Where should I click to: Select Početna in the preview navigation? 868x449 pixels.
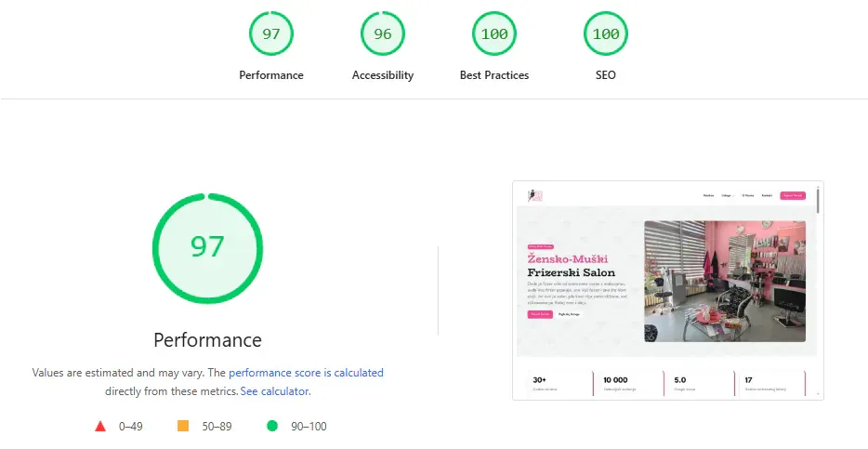[x=708, y=196]
